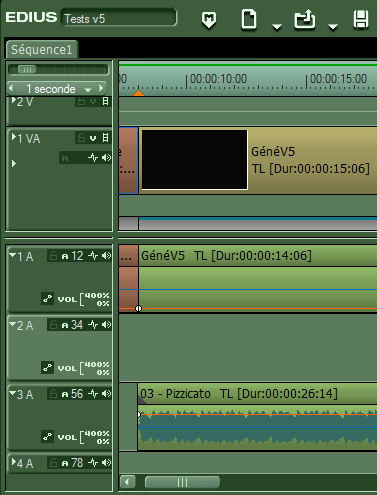The width and height of the screenshot is (377, 495).
Task: Save project with the floppy disk icon
Action: pyautogui.click(x=361, y=19)
